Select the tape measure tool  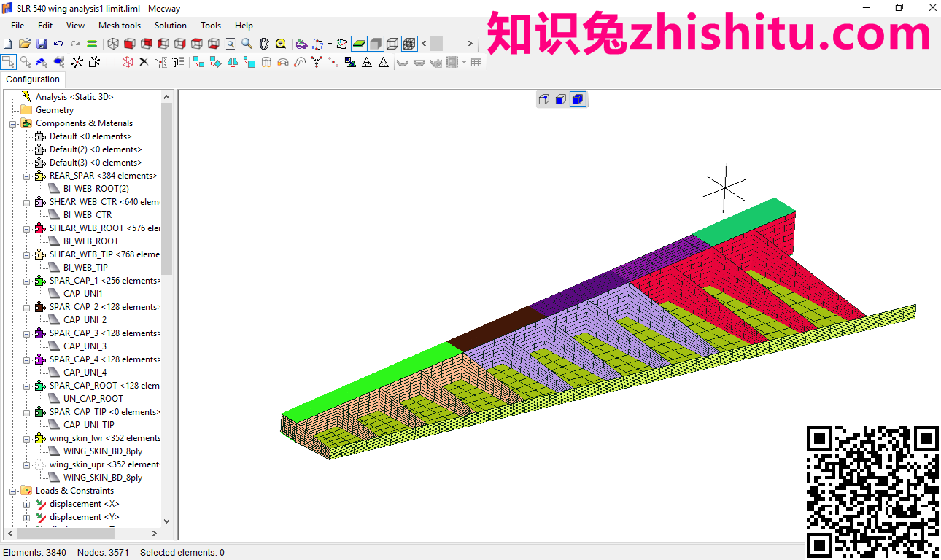pyautogui.click(x=281, y=44)
